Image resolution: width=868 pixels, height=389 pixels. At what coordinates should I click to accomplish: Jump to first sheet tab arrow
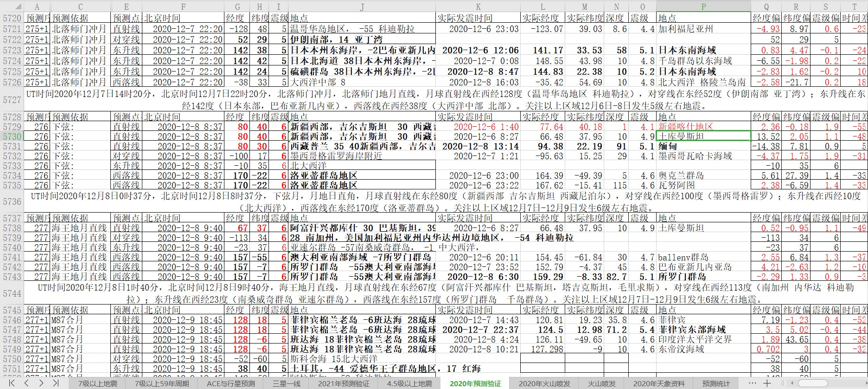pyautogui.click(x=12, y=383)
